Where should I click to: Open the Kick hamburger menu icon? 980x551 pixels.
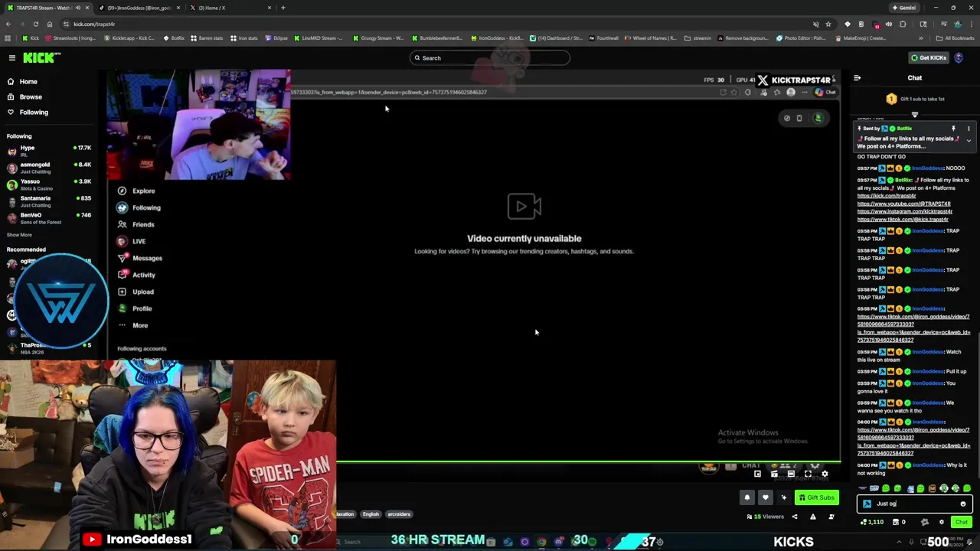12,57
